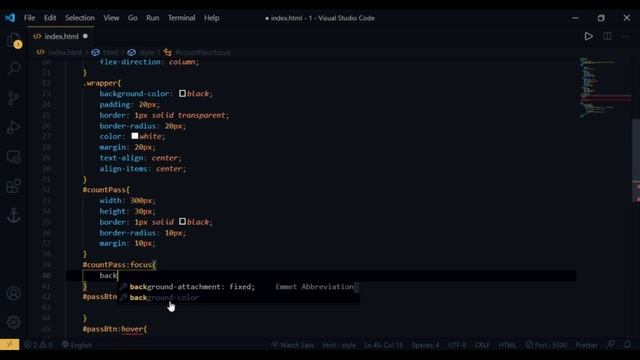Image resolution: width=640 pixels, height=360 pixels.
Task: Open the Accounts menu icon
Action: (x=13, y=293)
